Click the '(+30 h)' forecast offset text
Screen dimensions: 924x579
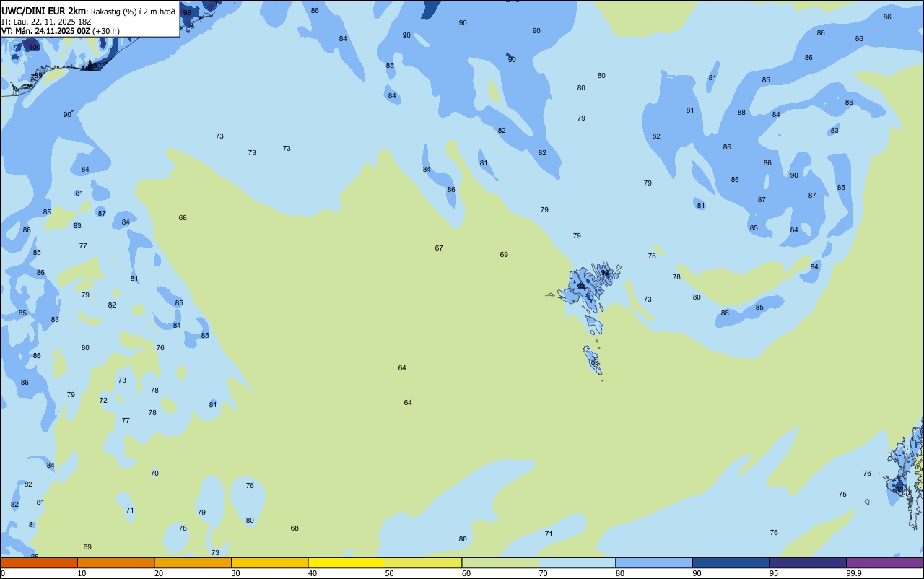(106, 31)
